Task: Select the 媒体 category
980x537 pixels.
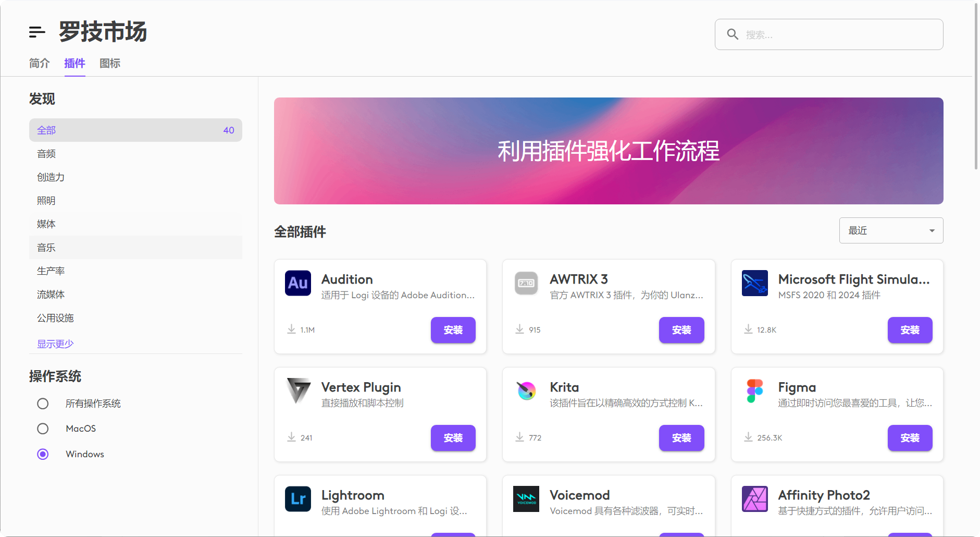Action: 135,224
